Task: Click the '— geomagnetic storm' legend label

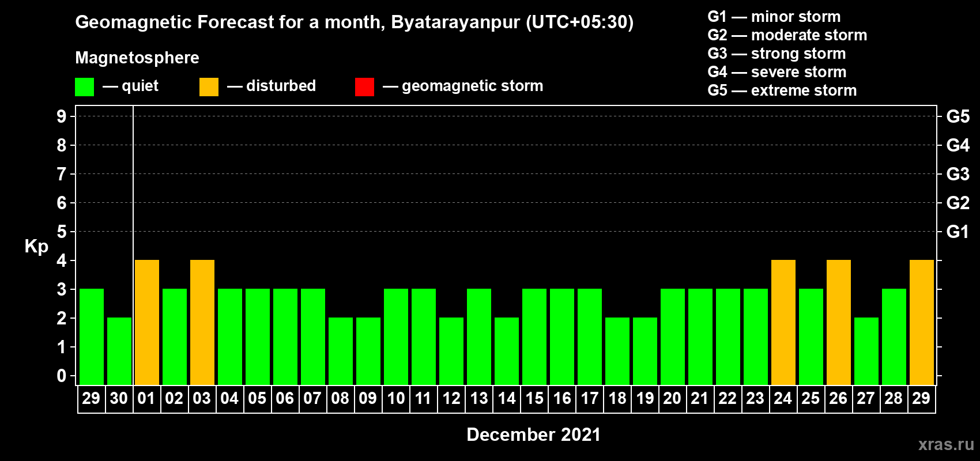Action: [463, 86]
